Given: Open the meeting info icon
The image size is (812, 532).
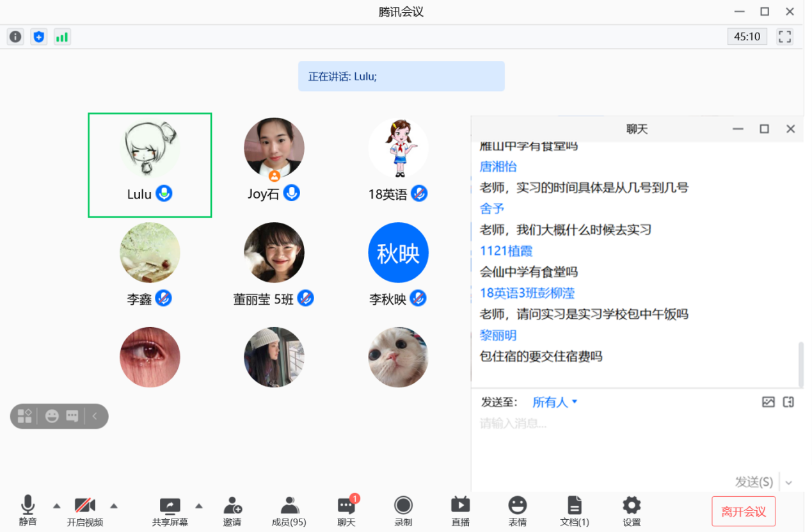Looking at the screenshot, I should click(15, 36).
